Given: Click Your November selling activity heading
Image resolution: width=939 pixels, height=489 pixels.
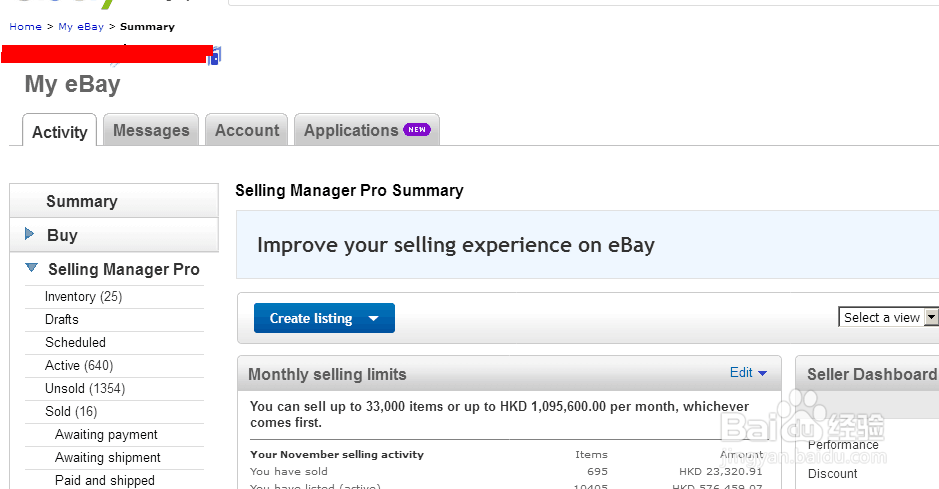Looking at the screenshot, I should [x=337, y=454].
